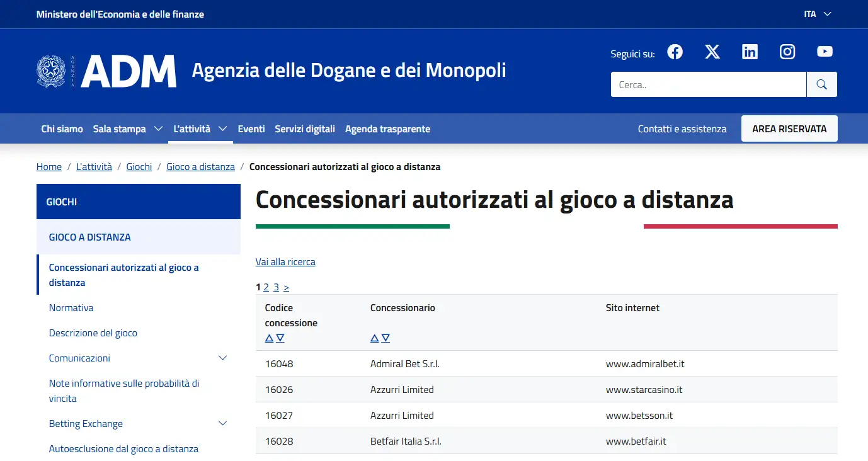Open the ITA language selector
This screenshot has width=868, height=461.
click(818, 14)
